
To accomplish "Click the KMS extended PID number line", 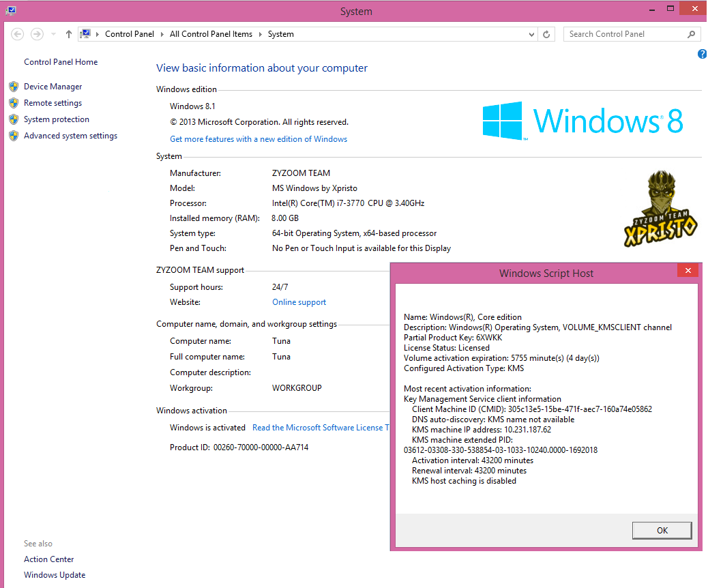I will point(500,450).
